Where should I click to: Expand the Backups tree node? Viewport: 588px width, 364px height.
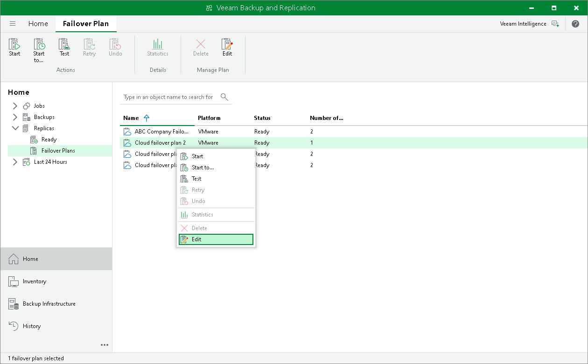(15, 117)
